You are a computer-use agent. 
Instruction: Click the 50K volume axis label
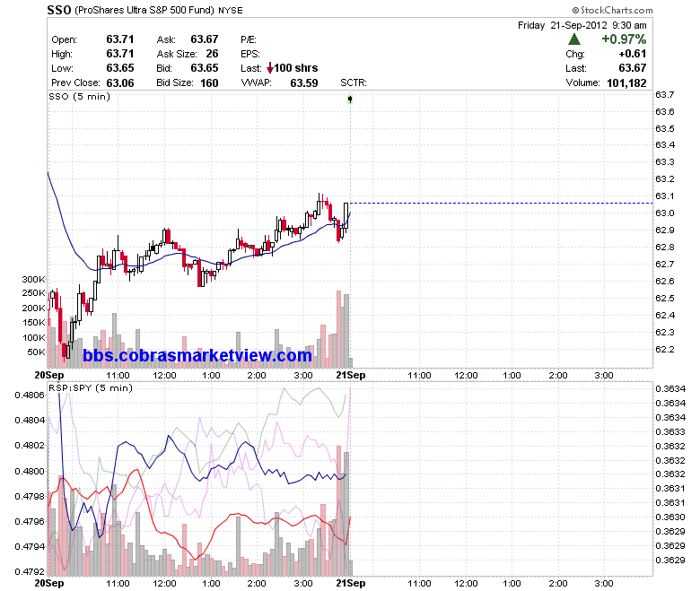coord(36,352)
